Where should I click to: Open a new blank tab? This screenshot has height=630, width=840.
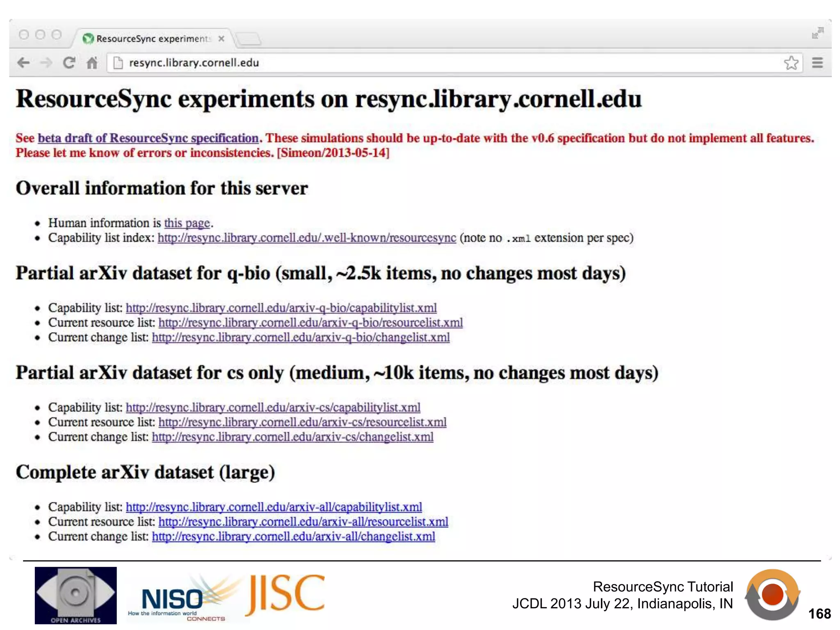(x=249, y=39)
